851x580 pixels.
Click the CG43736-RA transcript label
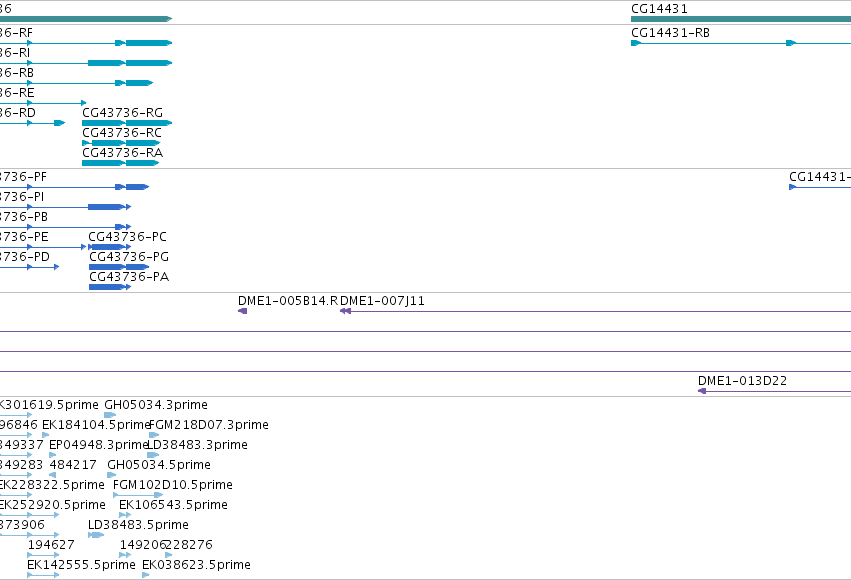[x=123, y=152]
